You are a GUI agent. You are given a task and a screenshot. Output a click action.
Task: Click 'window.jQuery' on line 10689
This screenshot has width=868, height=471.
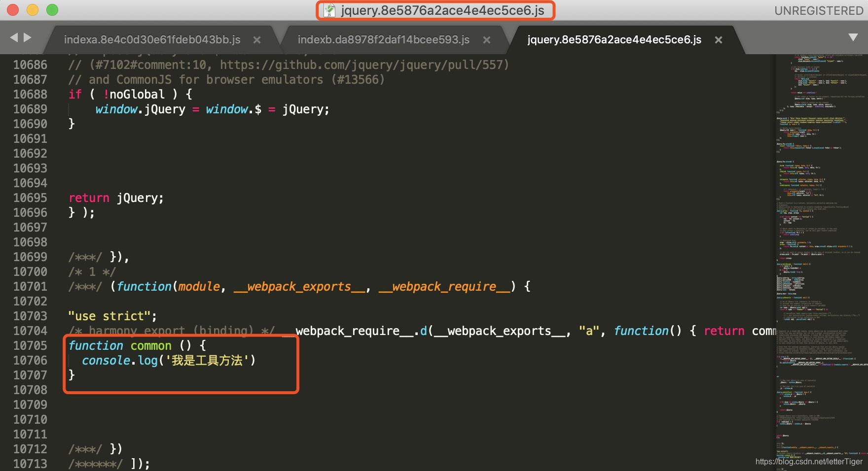pyautogui.click(x=141, y=109)
